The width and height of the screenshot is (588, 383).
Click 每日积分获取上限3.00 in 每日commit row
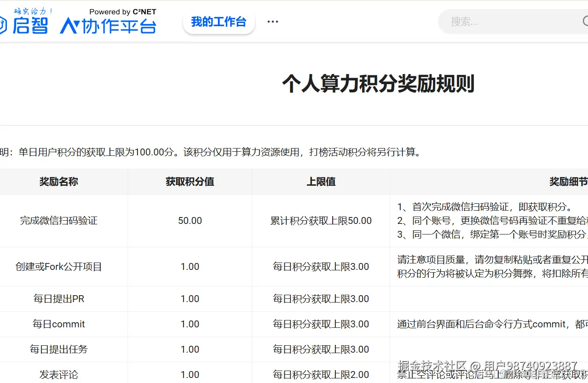[321, 324]
